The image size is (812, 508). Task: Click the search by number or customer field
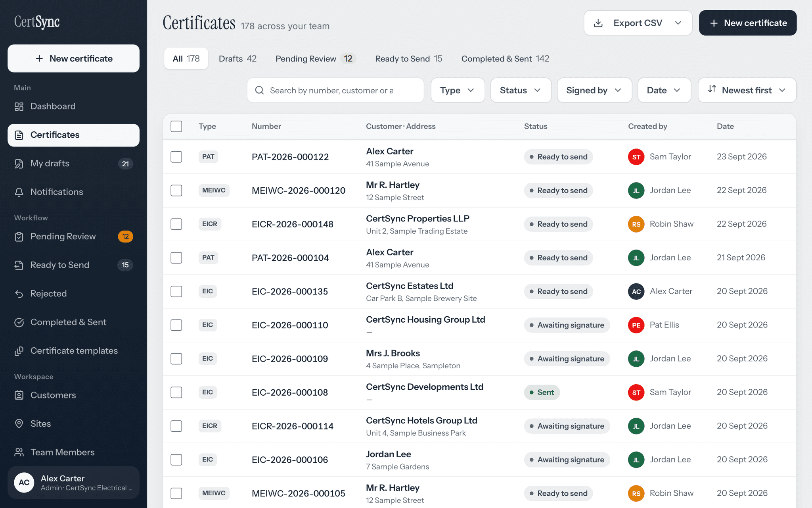(x=335, y=90)
